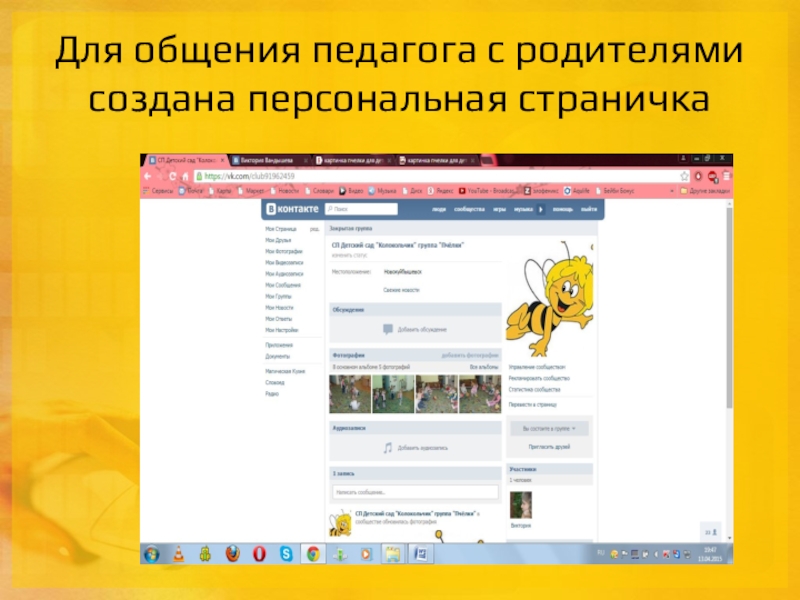The width and height of the screenshot is (800, 600).
Task: Open Моя Страница in the sidebar
Action: point(281,229)
